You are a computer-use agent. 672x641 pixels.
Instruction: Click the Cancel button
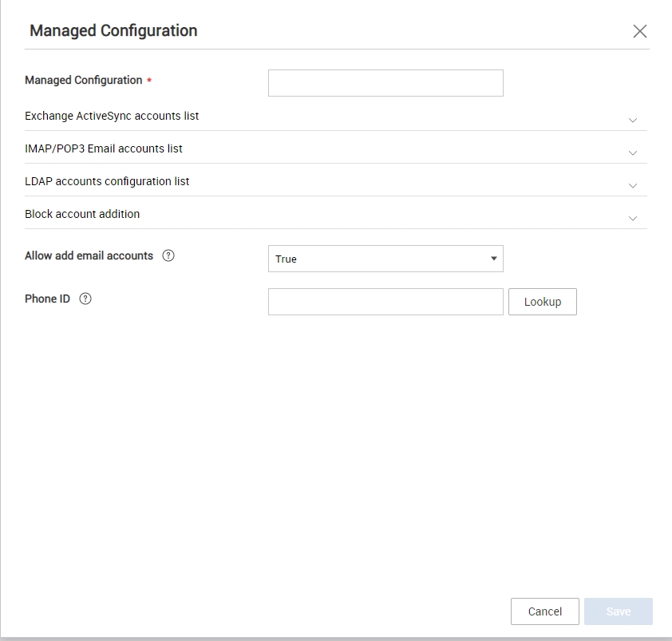coord(545,611)
